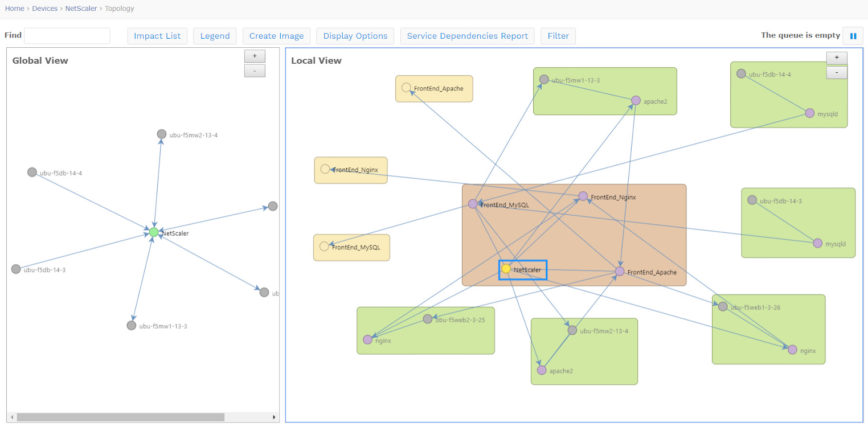868x427 pixels.
Task: Zoom in the Global View with plus button
Action: click(x=255, y=56)
